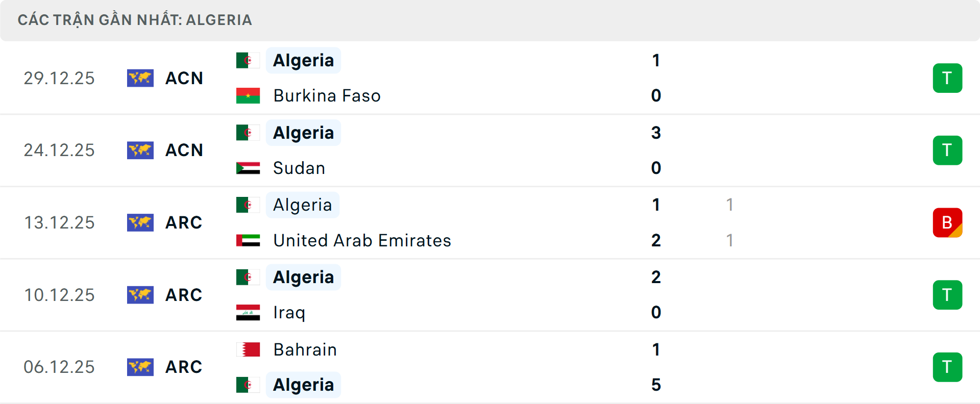The width and height of the screenshot is (980, 404).
Task: Click the United Arab Emirates flag icon
Action: click(x=248, y=240)
